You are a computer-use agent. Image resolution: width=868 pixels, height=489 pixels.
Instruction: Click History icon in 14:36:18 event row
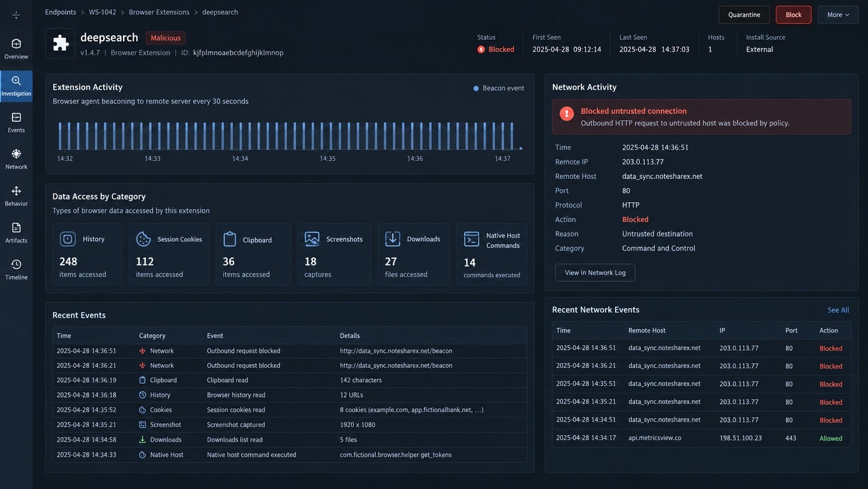pos(142,395)
